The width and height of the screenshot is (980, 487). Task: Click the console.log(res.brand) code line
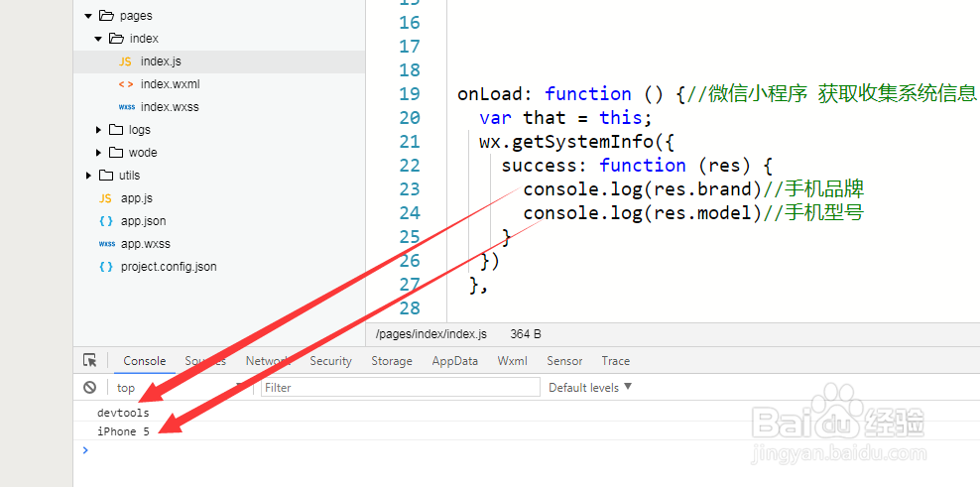pyautogui.click(x=693, y=188)
